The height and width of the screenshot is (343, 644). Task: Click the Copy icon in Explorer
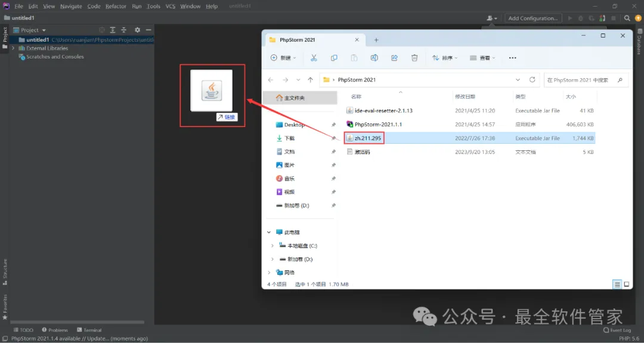click(334, 58)
